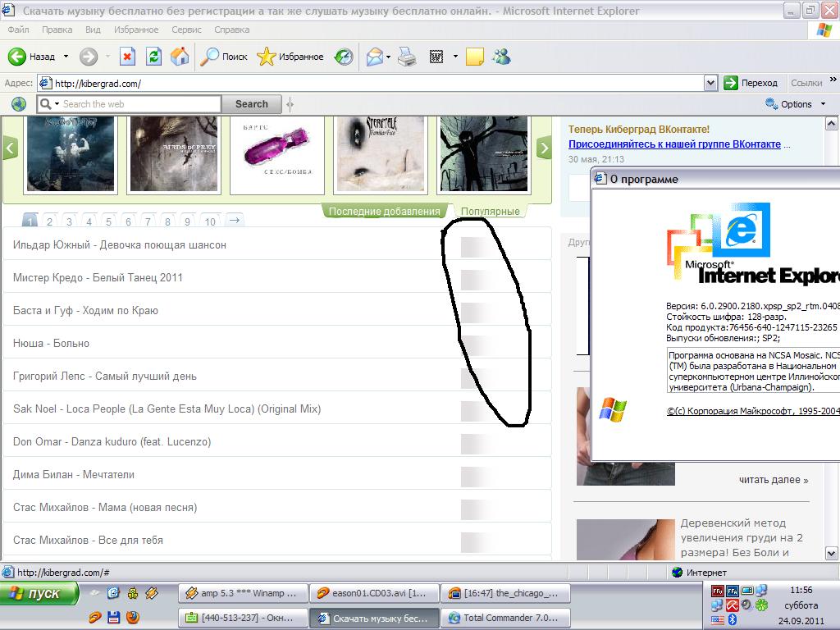
Task: Click page scrollbar down arrow
Action: 832,554
